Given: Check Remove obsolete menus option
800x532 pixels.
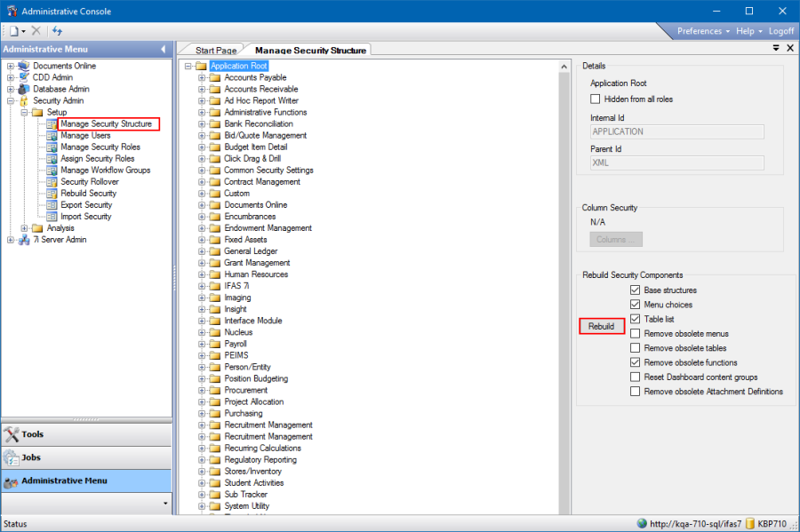Looking at the screenshot, I should (635, 334).
